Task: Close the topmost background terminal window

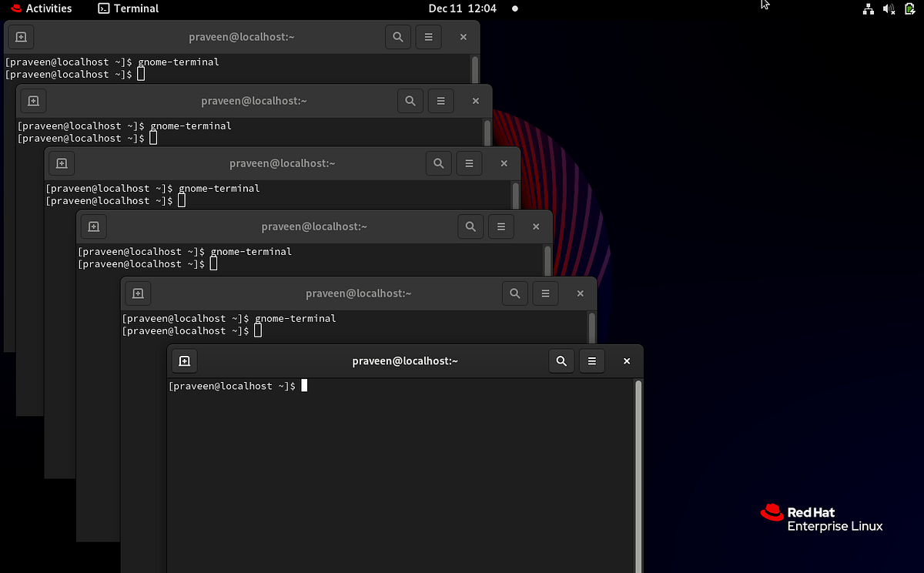Action: pos(463,36)
